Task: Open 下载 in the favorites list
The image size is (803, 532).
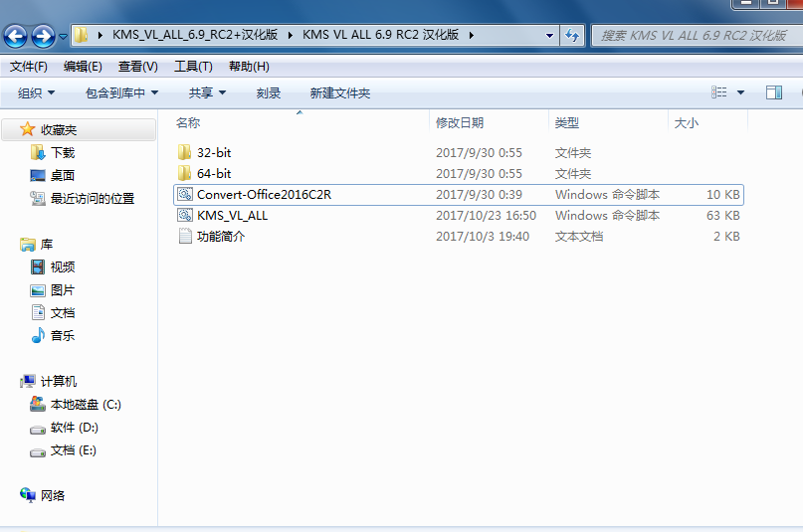Action: pyautogui.click(x=63, y=152)
